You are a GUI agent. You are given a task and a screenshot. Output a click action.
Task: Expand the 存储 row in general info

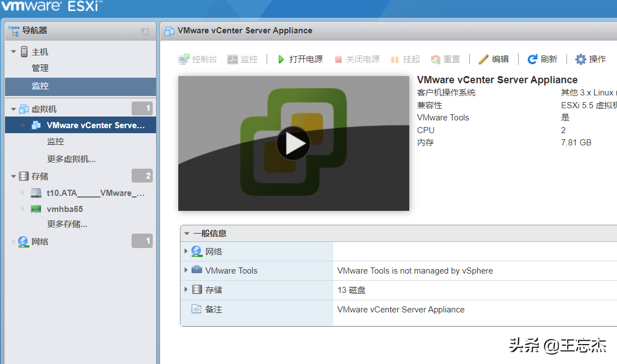click(x=185, y=289)
